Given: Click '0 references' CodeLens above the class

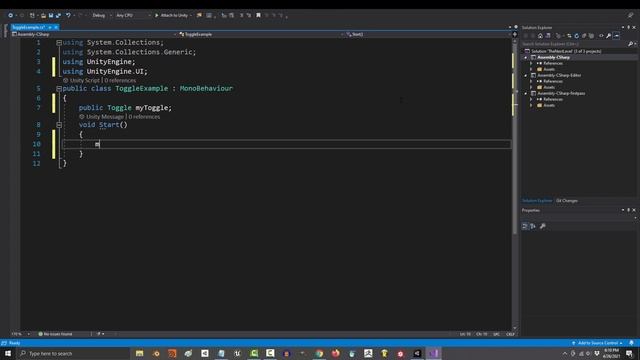Looking at the screenshot, I should [120, 80].
